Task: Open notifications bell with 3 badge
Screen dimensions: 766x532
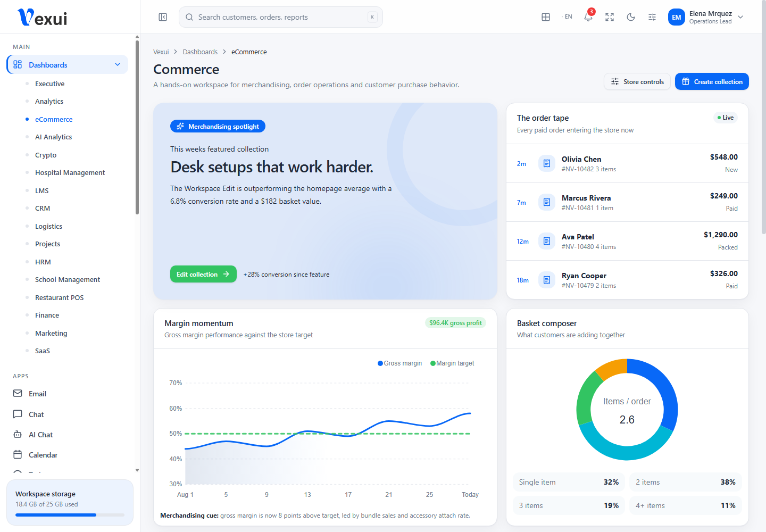Action: [588, 17]
